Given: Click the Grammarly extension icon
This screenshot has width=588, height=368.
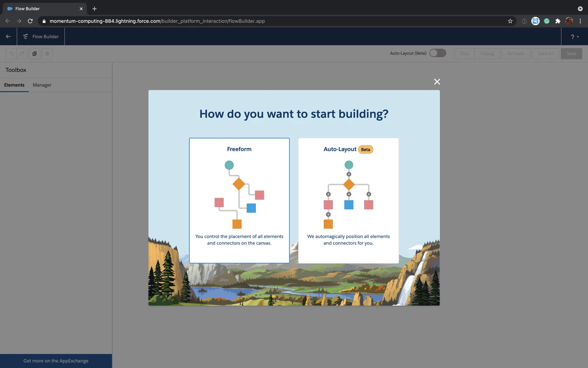Looking at the screenshot, I should [547, 21].
